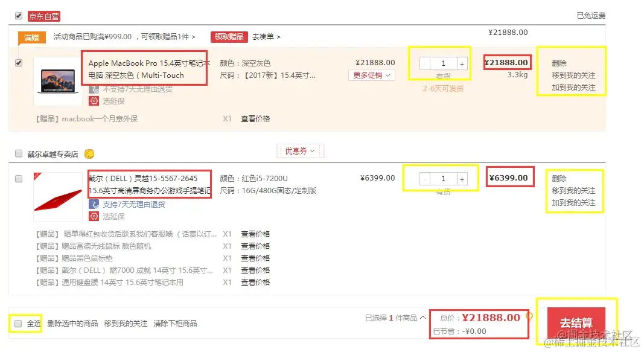Image resolution: width=644 pixels, height=352 pixels.
Task: Click the 戴尔卓越专卖店 store name
Action: pos(53,154)
